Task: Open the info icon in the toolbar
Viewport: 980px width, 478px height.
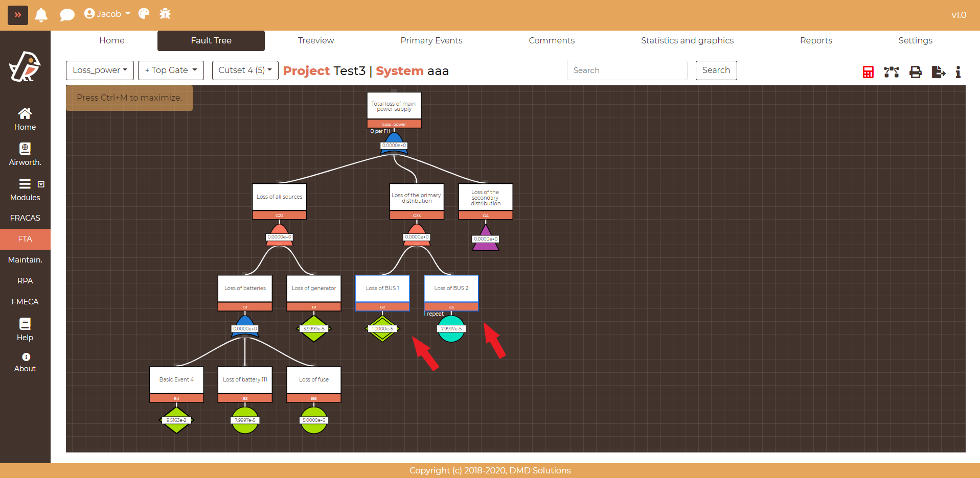Action: (958, 72)
